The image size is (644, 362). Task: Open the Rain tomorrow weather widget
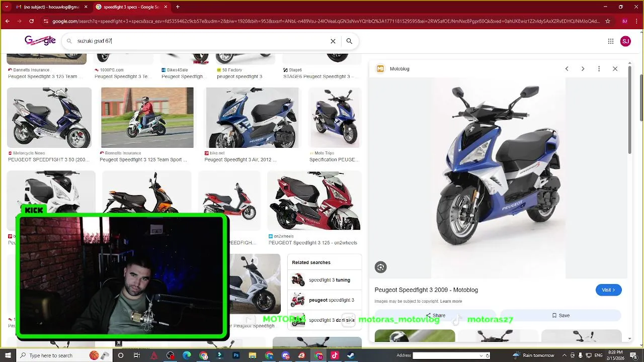pyautogui.click(x=534, y=355)
